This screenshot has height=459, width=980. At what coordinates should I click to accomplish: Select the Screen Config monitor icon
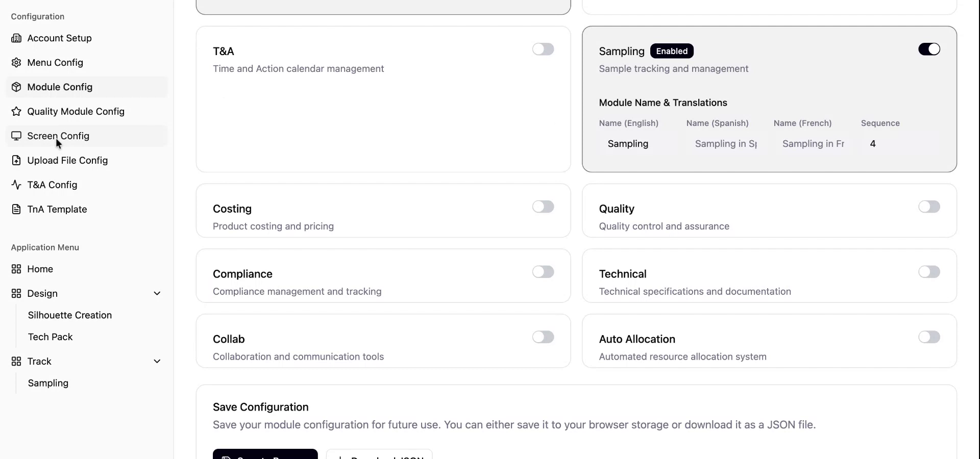17,136
